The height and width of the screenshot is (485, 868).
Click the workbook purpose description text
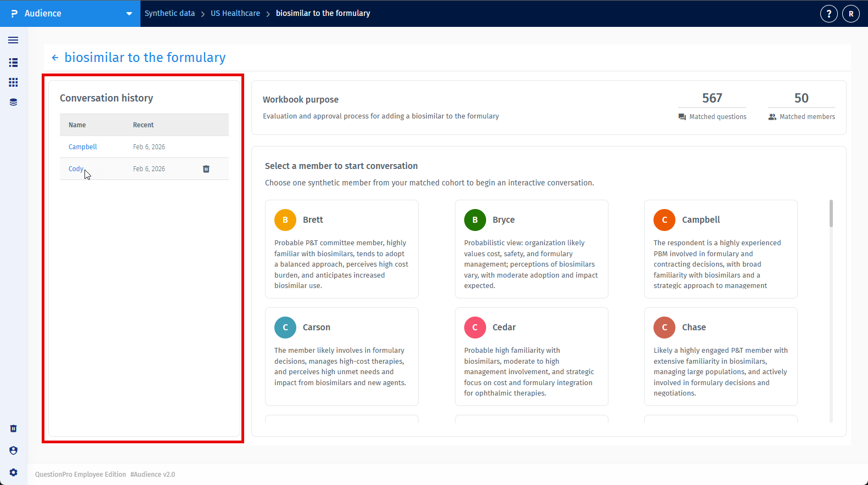(x=381, y=116)
